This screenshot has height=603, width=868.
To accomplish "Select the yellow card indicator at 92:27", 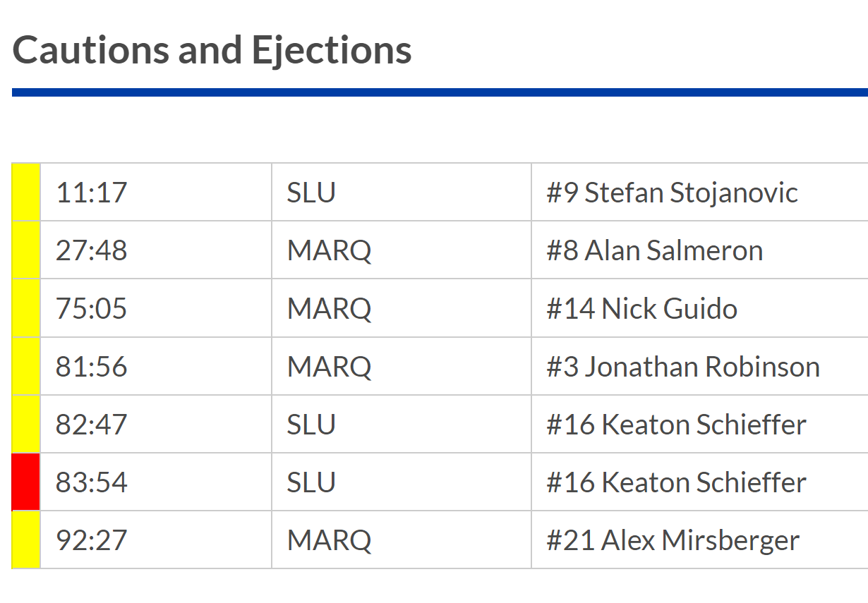I will pyautogui.click(x=26, y=540).
